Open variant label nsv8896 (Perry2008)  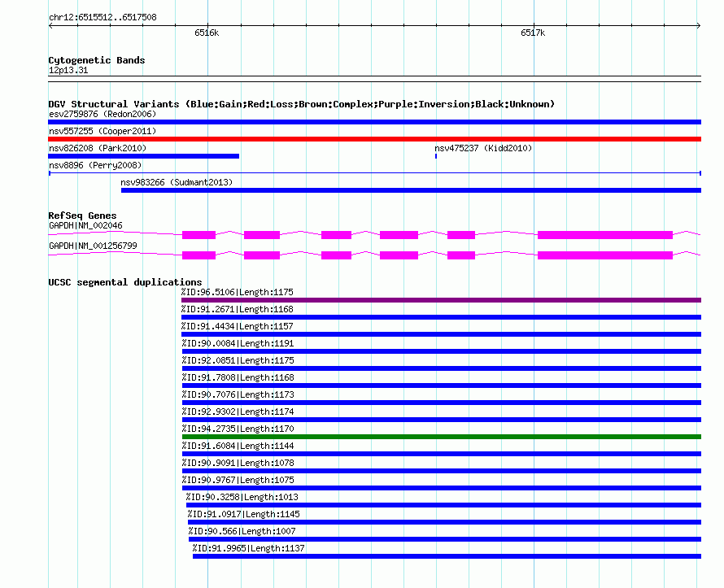pyautogui.click(x=95, y=165)
